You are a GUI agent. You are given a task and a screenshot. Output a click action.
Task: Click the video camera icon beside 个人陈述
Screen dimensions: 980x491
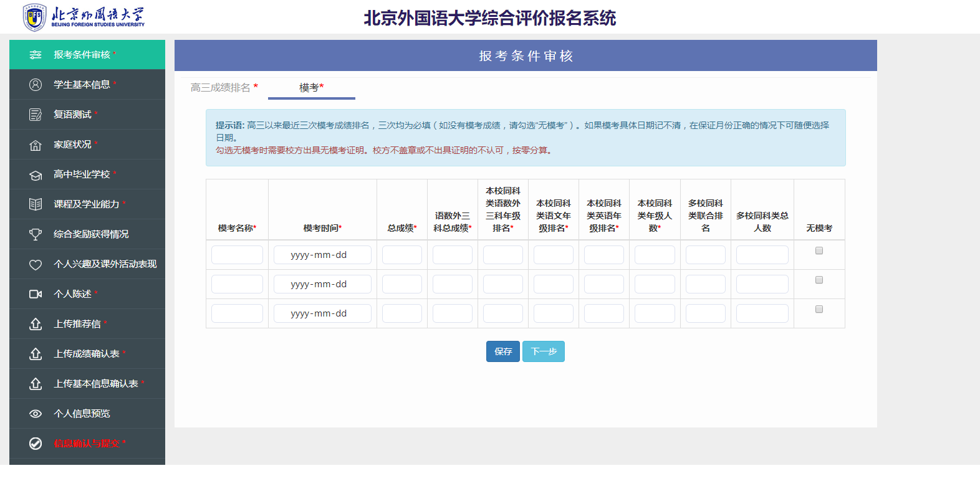point(36,294)
